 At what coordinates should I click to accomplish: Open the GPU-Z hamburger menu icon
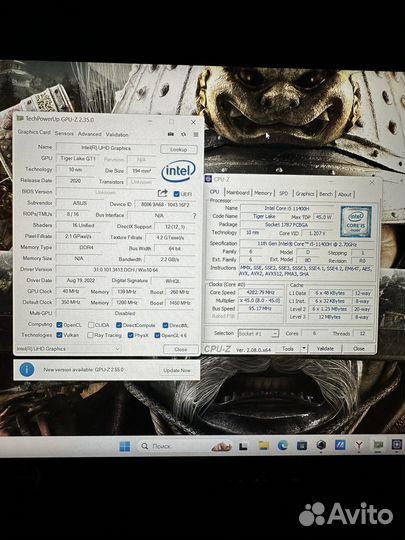click(x=196, y=135)
